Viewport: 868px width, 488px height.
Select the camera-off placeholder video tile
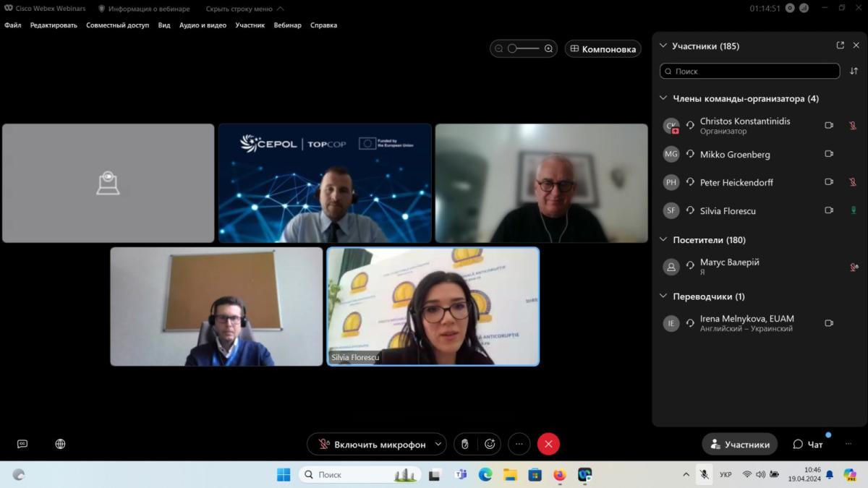coord(109,183)
